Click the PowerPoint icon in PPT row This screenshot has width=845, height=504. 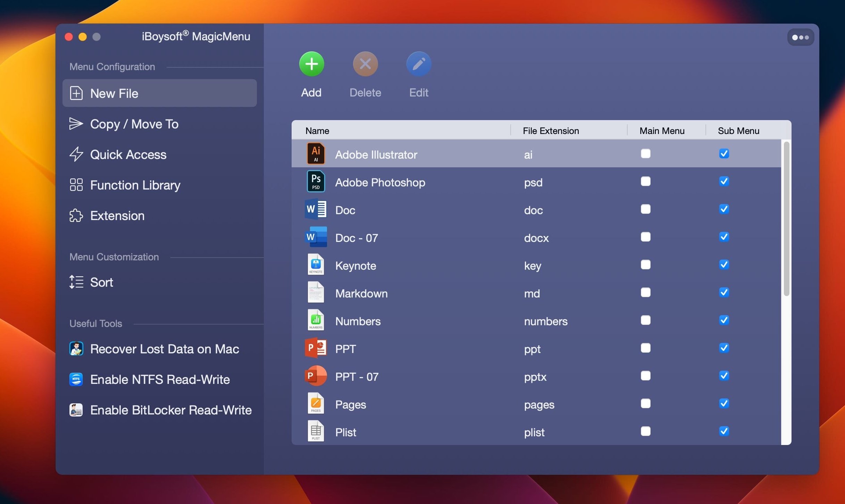tap(316, 348)
